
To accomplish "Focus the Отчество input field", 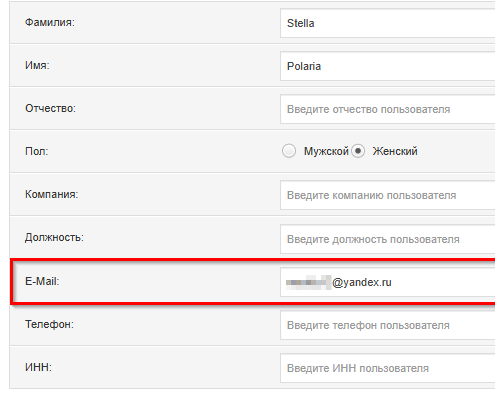I will pyautogui.click(x=388, y=109).
